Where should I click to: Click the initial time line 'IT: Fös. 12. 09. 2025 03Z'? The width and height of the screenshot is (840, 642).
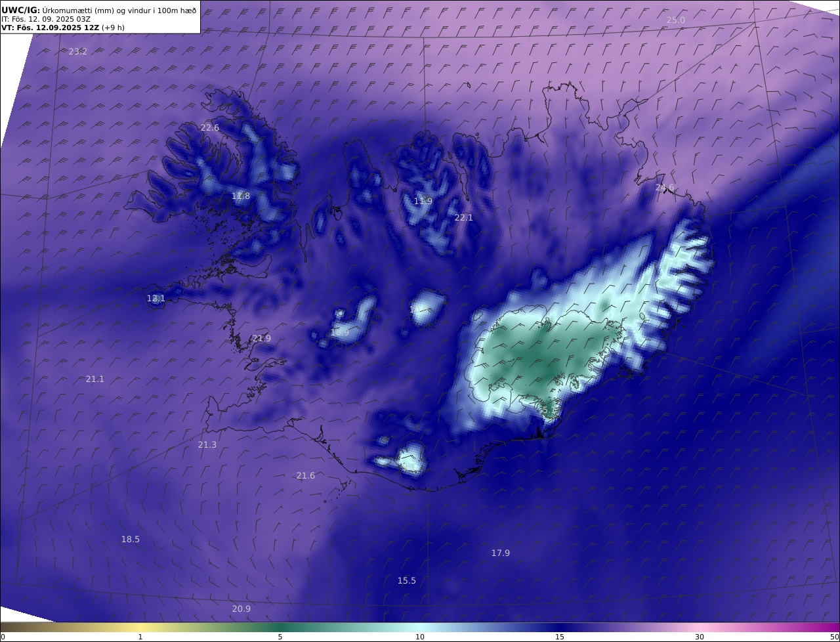click(x=46, y=19)
